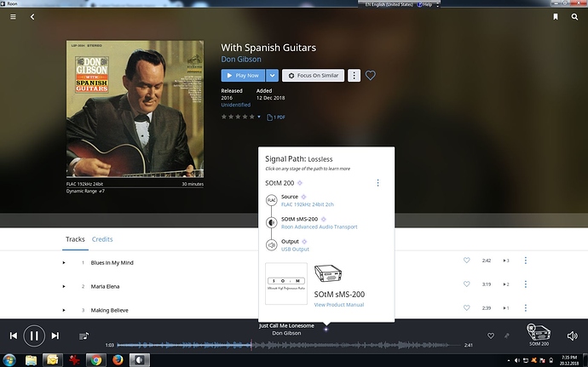Open album three-dot options menu
The height and width of the screenshot is (367, 588).
point(354,75)
